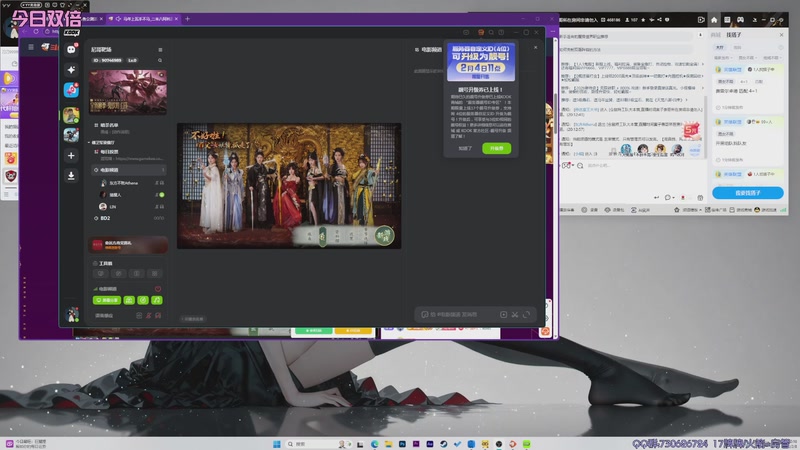This screenshot has height=450, width=800.
Task: Open the discover sparkle icon in KOOK sidebar
Action: click(71, 69)
